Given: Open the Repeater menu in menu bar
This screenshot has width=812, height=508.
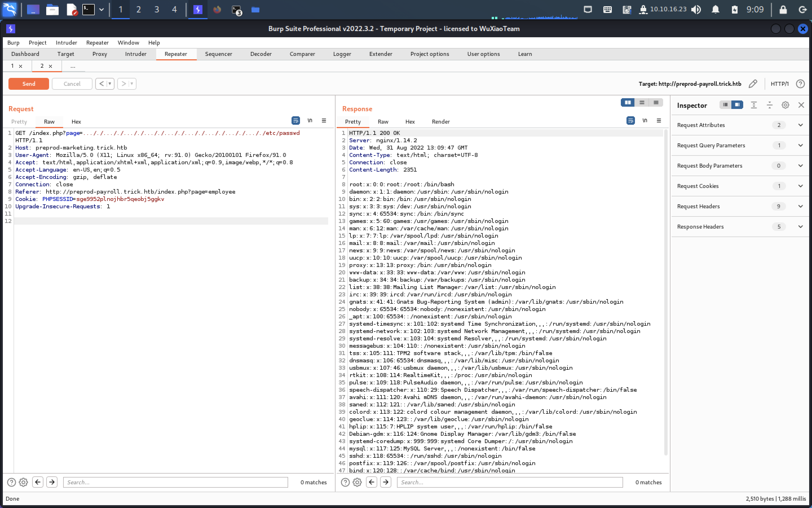Looking at the screenshot, I should [x=97, y=43].
